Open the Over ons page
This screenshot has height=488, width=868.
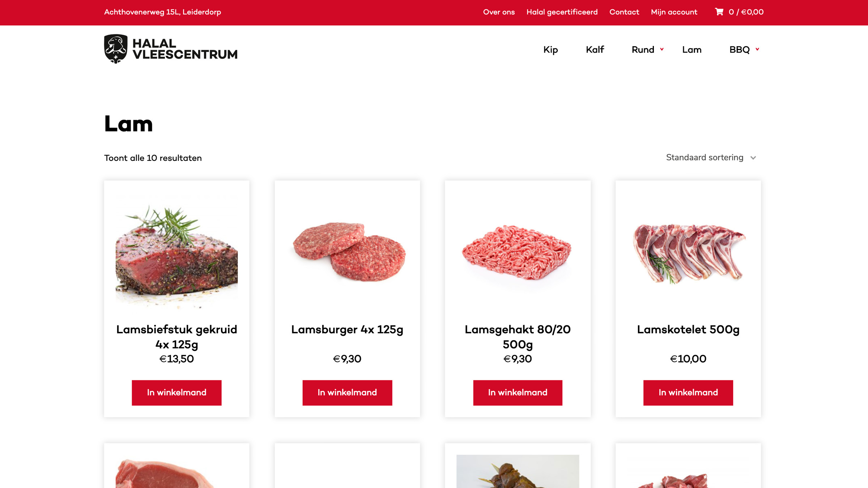point(499,12)
